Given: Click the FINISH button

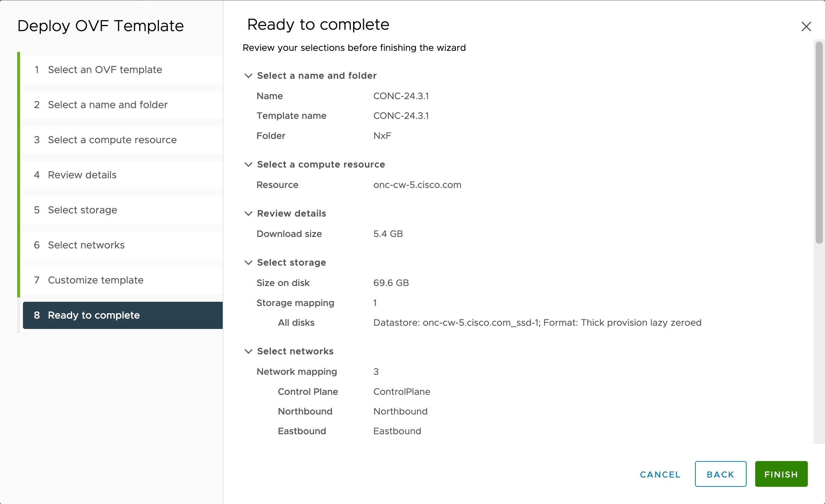Looking at the screenshot, I should tap(781, 474).
